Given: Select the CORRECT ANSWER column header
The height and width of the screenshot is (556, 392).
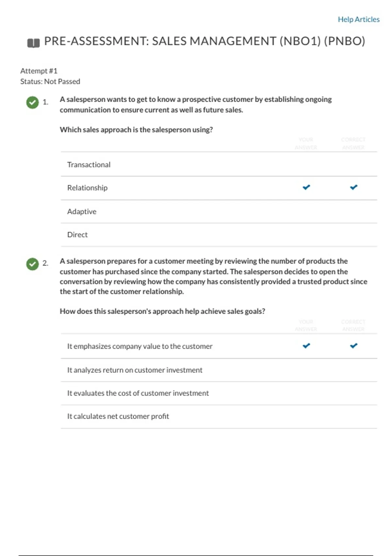Looking at the screenshot, I should 353,143.
